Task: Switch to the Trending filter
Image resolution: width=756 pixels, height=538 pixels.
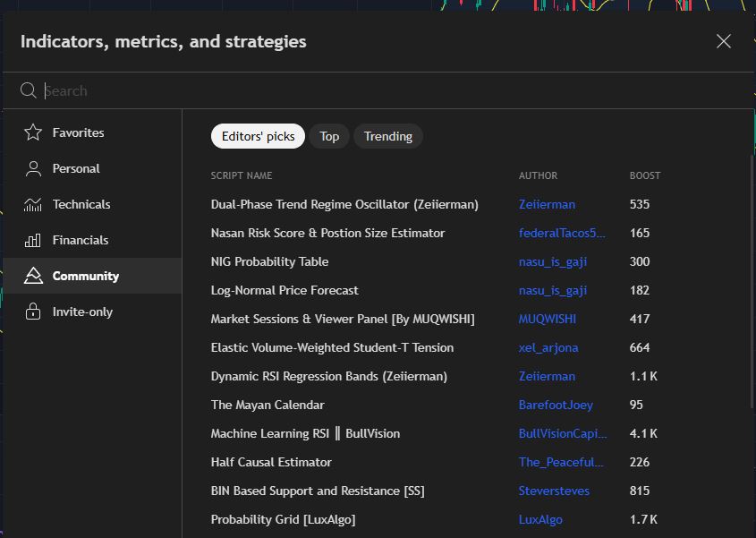Action: pyautogui.click(x=387, y=136)
